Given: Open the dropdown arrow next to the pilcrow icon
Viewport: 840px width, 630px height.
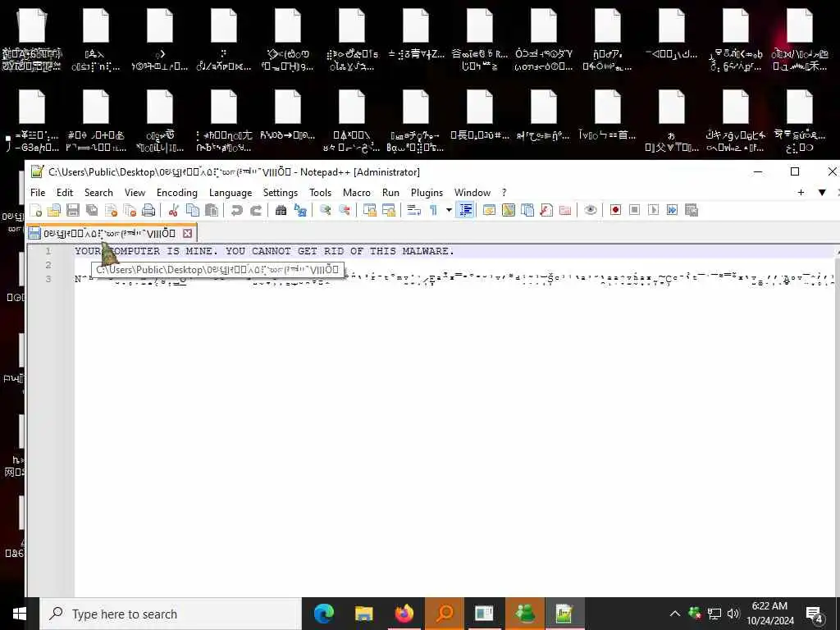Looking at the screenshot, I should point(449,210).
